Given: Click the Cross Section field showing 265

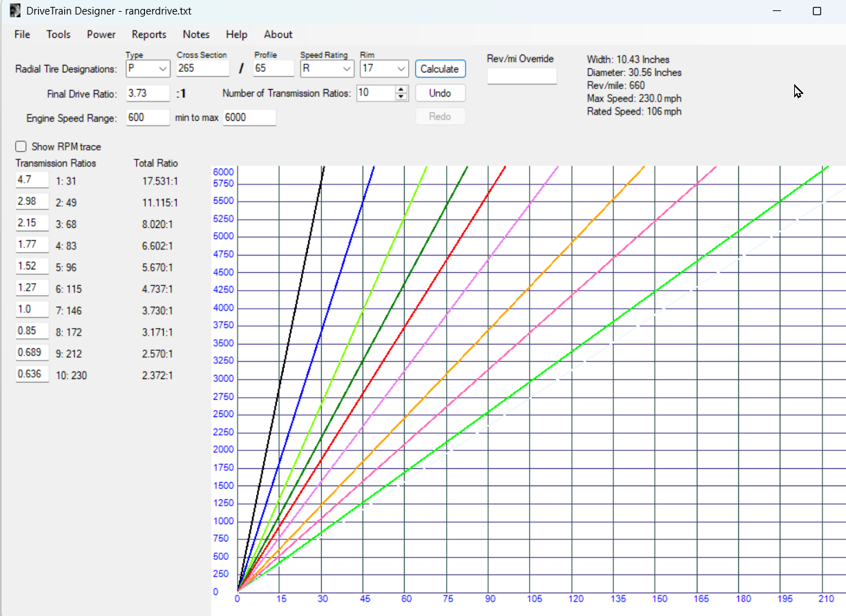Looking at the screenshot, I should (x=202, y=68).
